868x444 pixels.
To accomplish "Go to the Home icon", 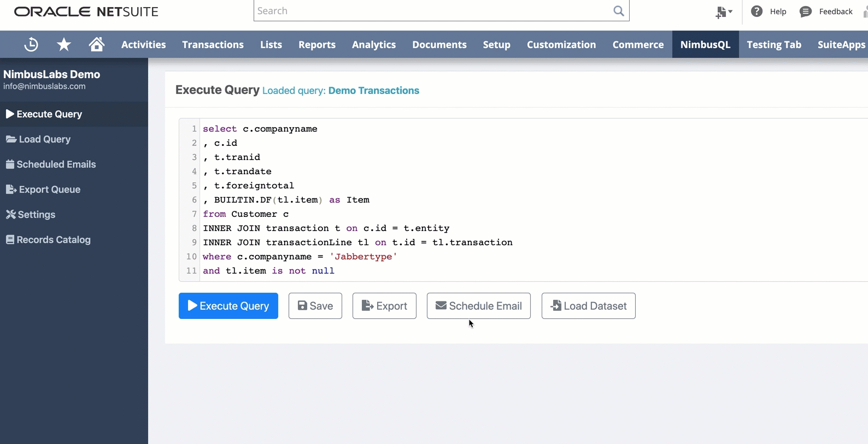I will click(97, 44).
